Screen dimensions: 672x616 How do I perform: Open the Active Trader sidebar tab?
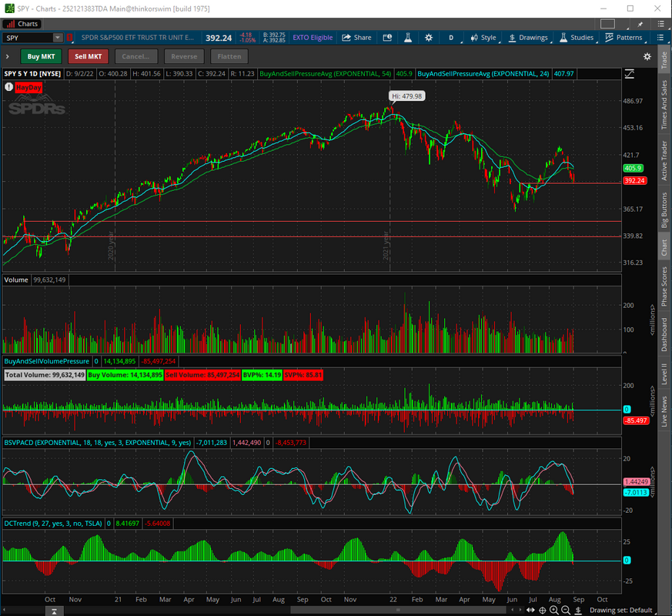pyautogui.click(x=664, y=160)
